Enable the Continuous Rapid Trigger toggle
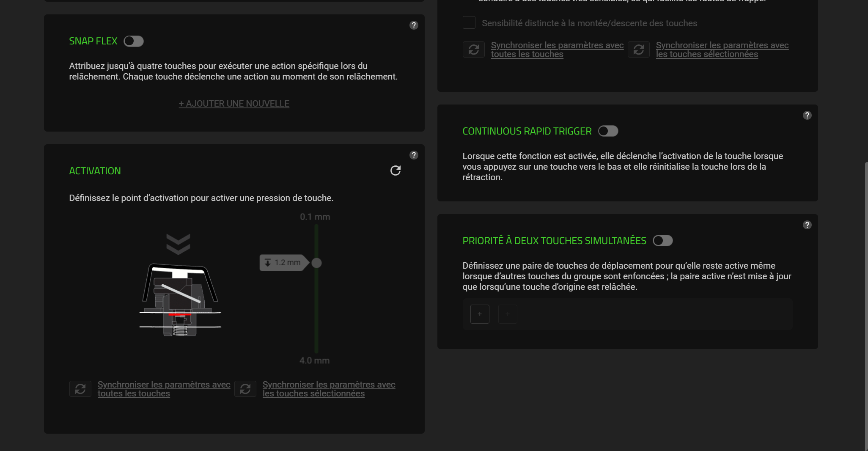868x451 pixels. [x=608, y=131]
